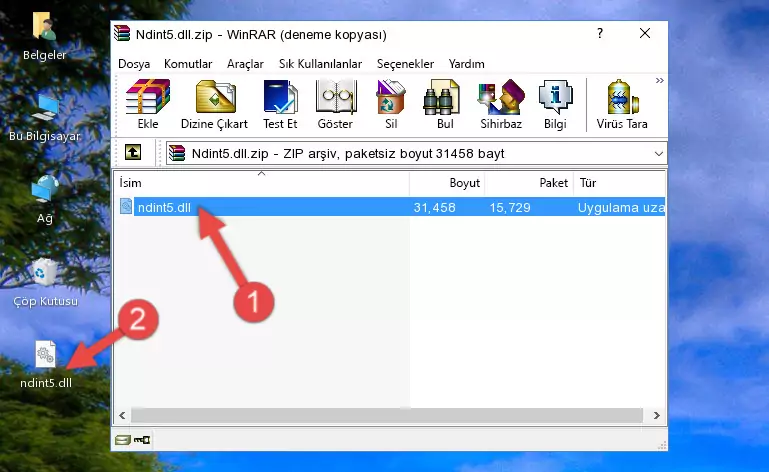Click the horizontal scrollbar thumb
Image resolution: width=769 pixels, height=472 pixels.
click(386, 415)
